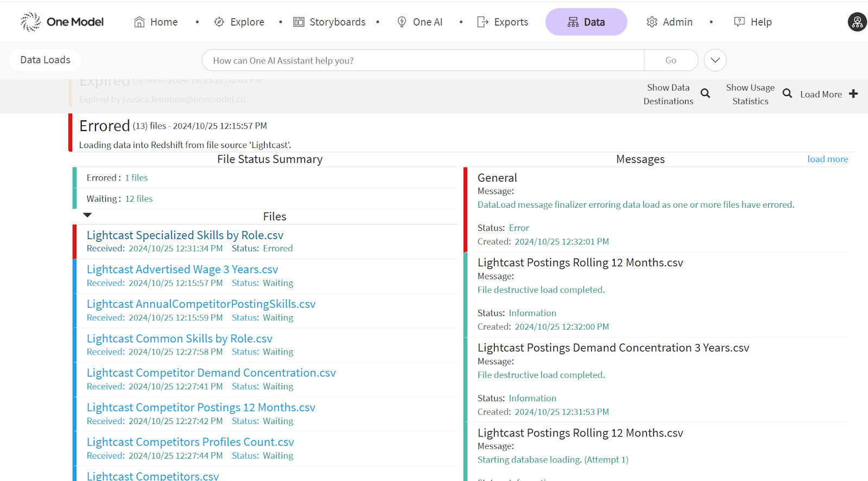Click the Admin gear icon
This screenshot has height=481, width=868.
pos(652,22)
